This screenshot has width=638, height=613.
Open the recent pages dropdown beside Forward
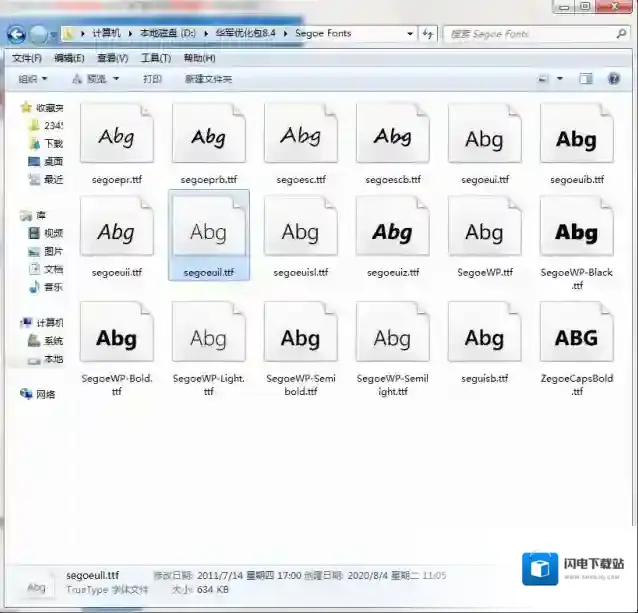53,35
